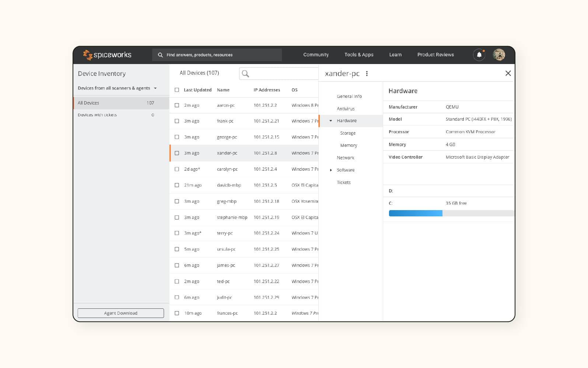Check the james-pc row checkbox
The image size is (588, 368).
pyautogui.click(x=177, y=265)
